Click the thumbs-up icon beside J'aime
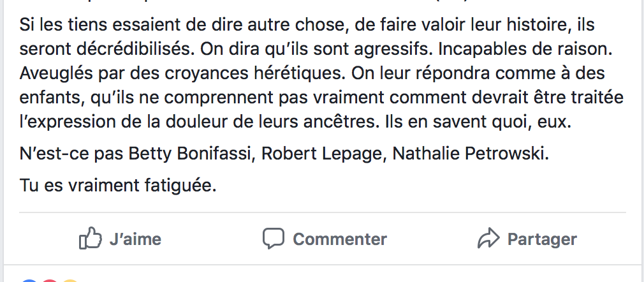 click(90, 238)
